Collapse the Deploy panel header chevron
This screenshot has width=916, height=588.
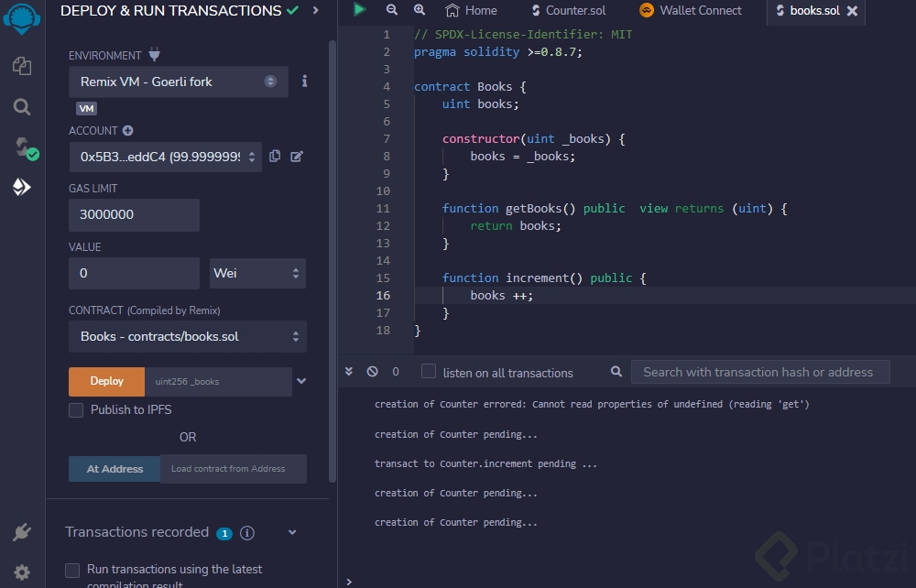[x=315, y=10]
